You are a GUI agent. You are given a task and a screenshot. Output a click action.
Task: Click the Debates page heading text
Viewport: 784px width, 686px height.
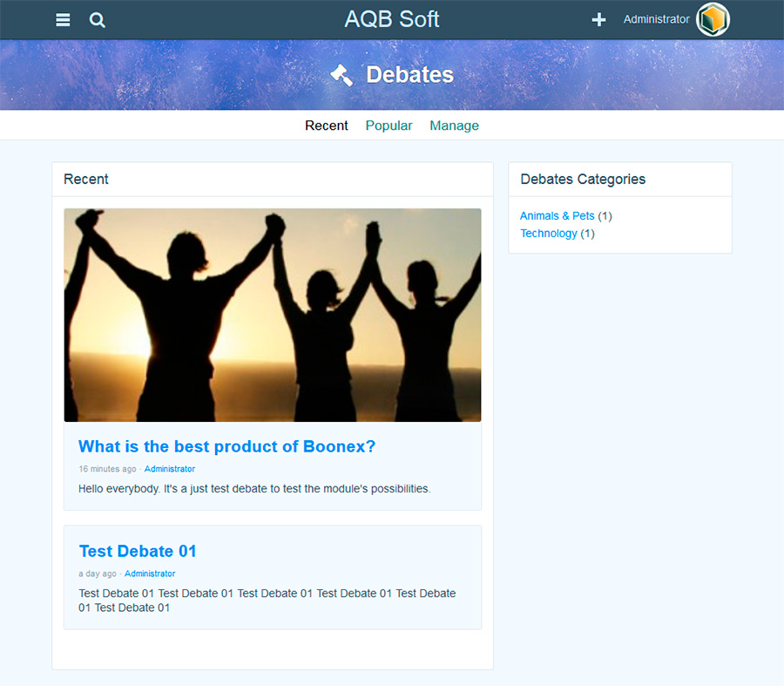point(409,75)
